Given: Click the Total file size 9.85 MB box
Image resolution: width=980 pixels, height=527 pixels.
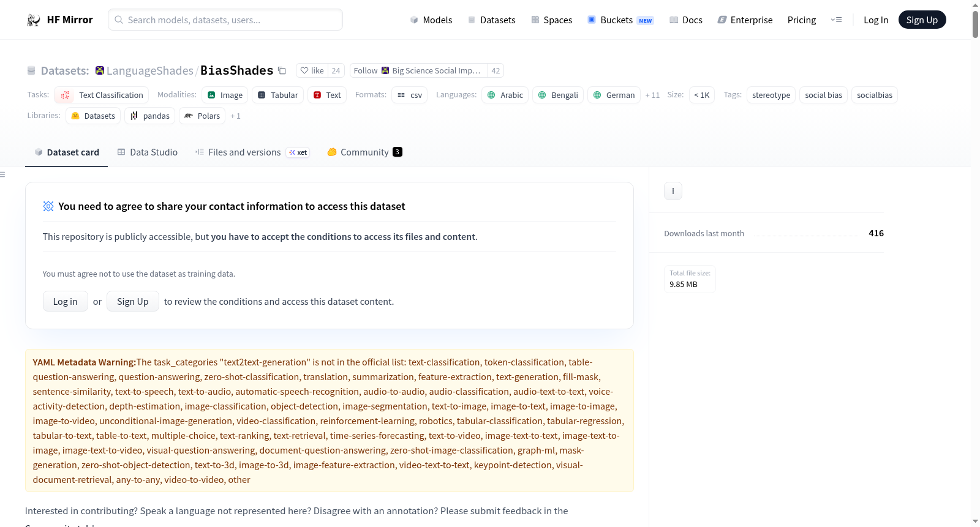Looking at the screenshot, I should pyautogui.click(x=690, y=279).
